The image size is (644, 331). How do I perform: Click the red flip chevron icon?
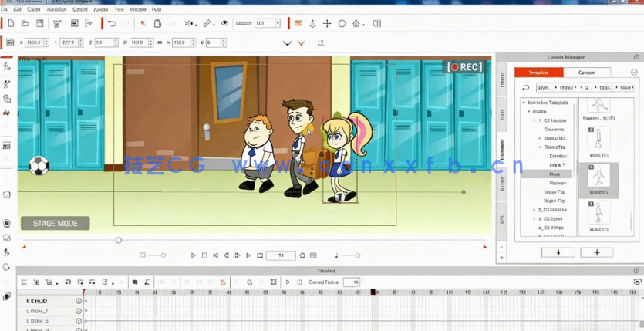pyautogui.click(x=302, y=42)
